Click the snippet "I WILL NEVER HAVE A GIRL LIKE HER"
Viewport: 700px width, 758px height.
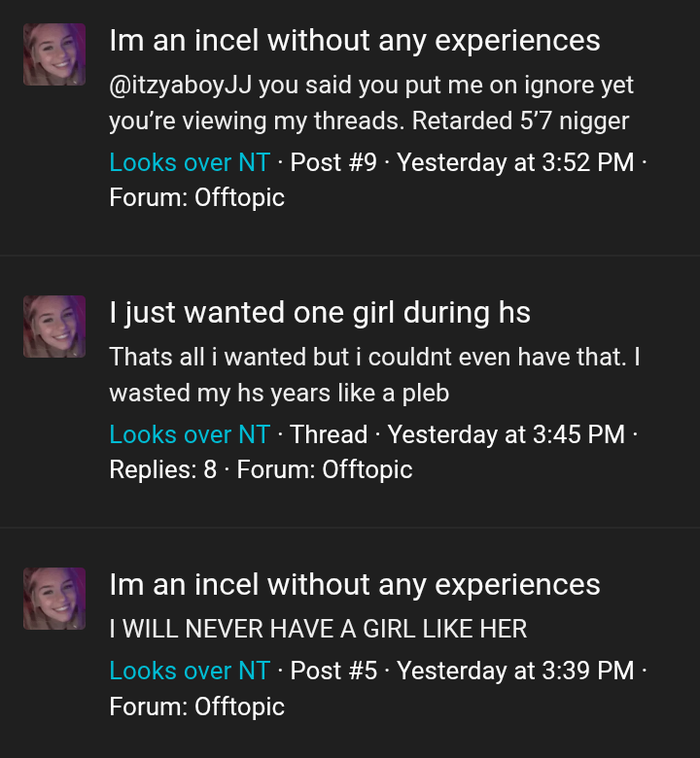[318, 629]
